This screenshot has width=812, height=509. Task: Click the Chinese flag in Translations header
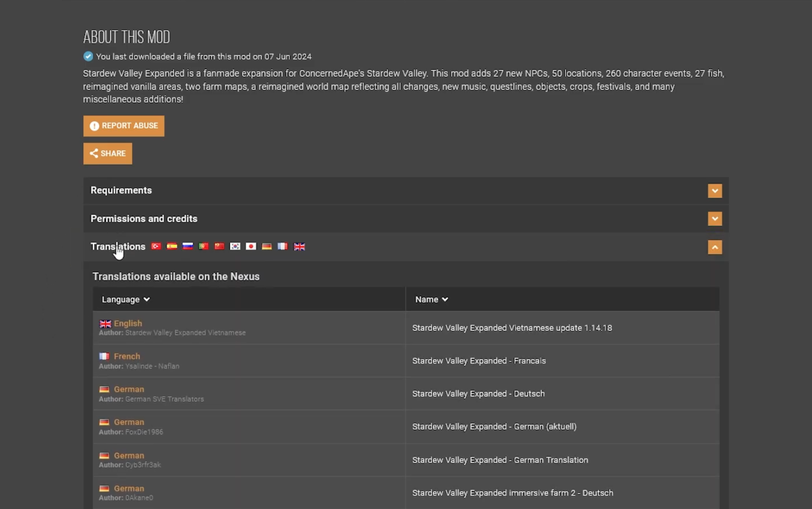coord(219,247)
